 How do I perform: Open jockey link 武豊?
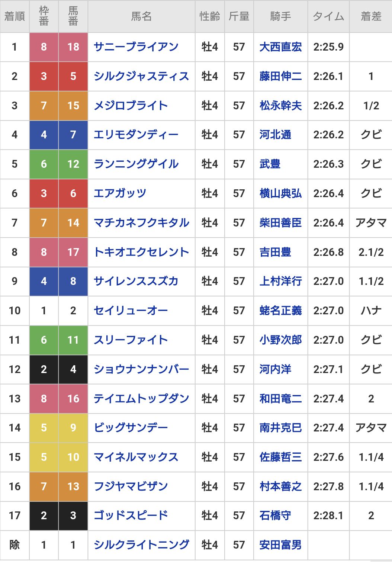click(x=270, y=164)
